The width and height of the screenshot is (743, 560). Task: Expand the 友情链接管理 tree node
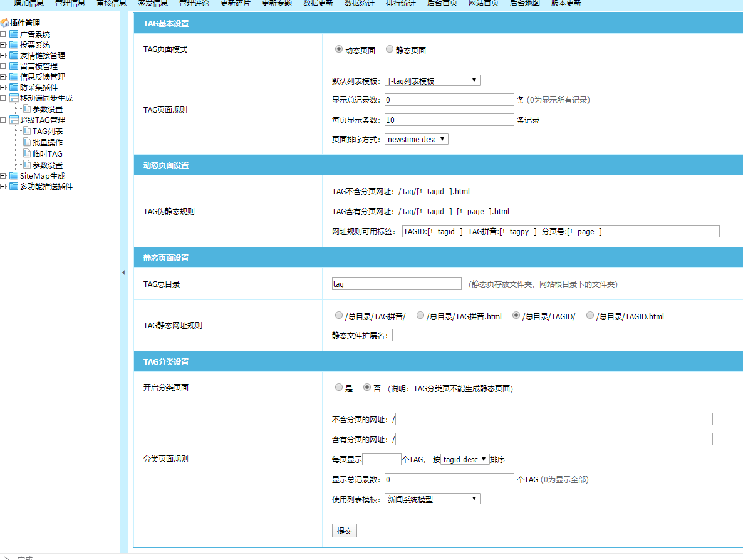pyautogui.click(x=3, y=56)
